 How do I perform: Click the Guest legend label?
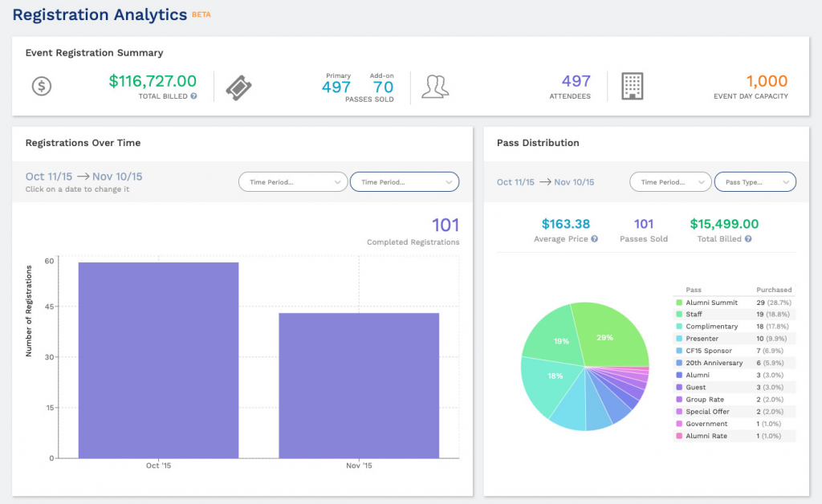coord(696,387)
